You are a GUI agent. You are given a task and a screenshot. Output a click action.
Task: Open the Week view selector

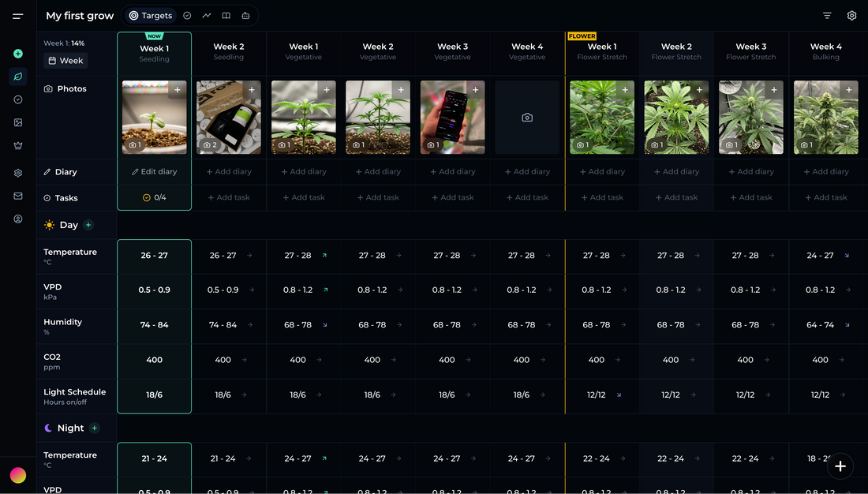click(x=65, y=61)
